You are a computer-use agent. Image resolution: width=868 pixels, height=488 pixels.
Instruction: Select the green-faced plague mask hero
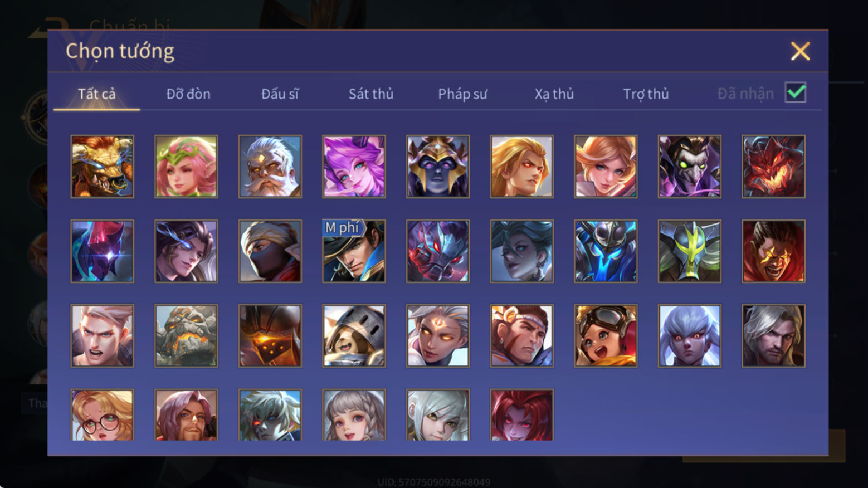(x=690, y=167)
